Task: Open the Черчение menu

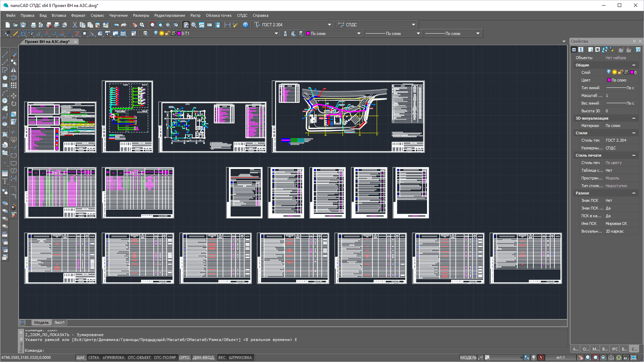Action: [x=118, y=15]
